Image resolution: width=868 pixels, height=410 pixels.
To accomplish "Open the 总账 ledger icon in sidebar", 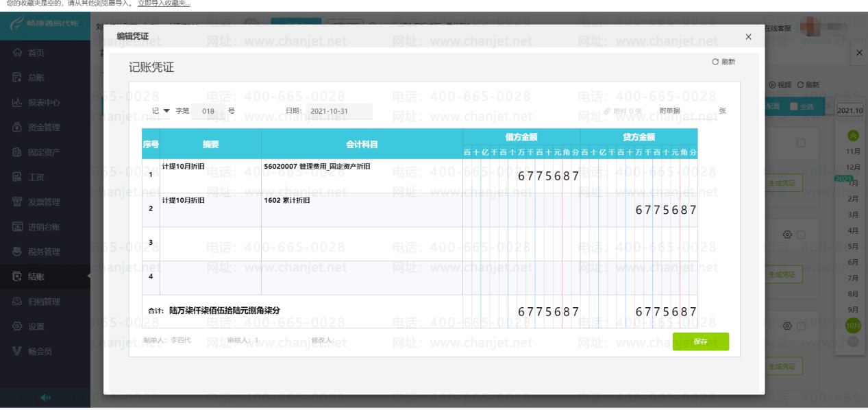I will (18, 77).
